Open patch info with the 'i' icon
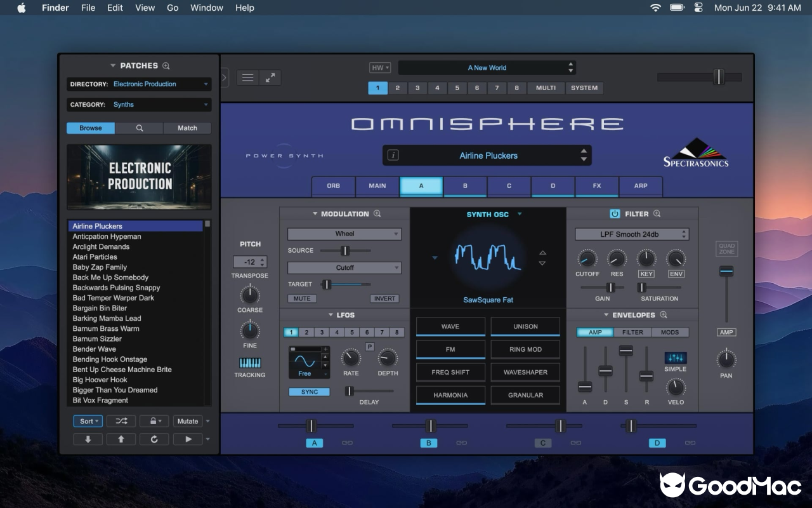 click(393, 155)
